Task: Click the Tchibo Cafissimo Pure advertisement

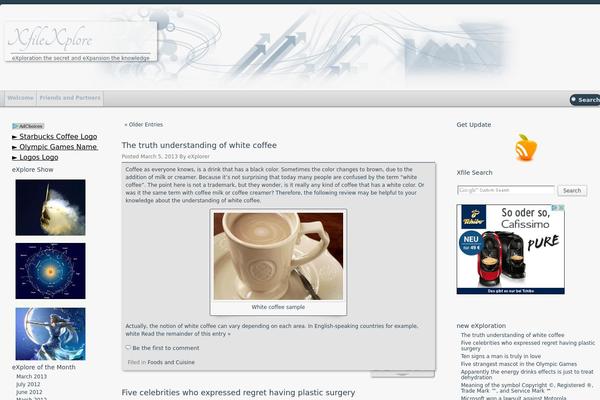Action: [510, 249]
